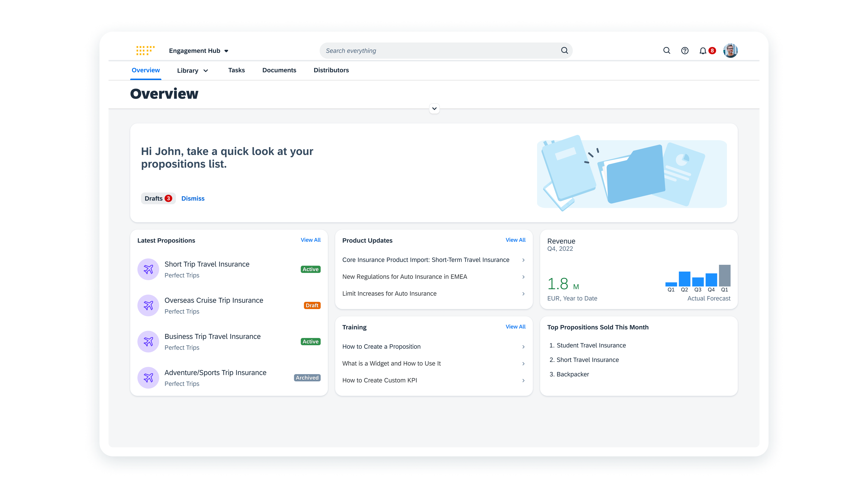Click the Business Trip Travel Insurance plane icon

tap(148, 342)
